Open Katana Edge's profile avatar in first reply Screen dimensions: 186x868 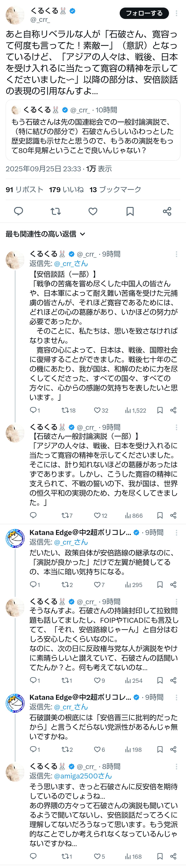coord(15,538)
